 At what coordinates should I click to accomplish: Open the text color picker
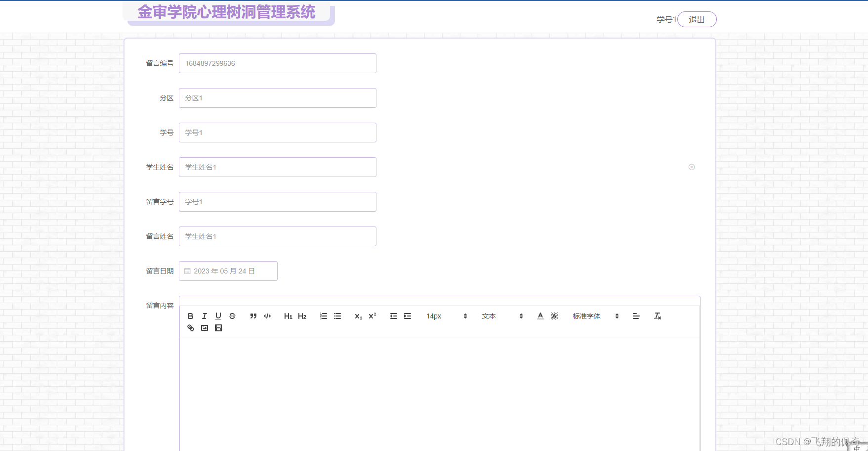pyautogui.click(x=540, y=316)
